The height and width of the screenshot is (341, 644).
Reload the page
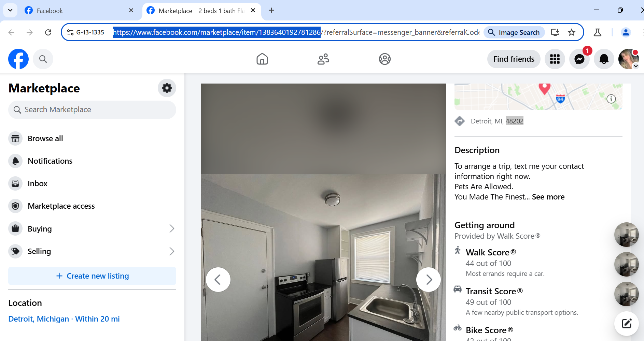point(48,32)
